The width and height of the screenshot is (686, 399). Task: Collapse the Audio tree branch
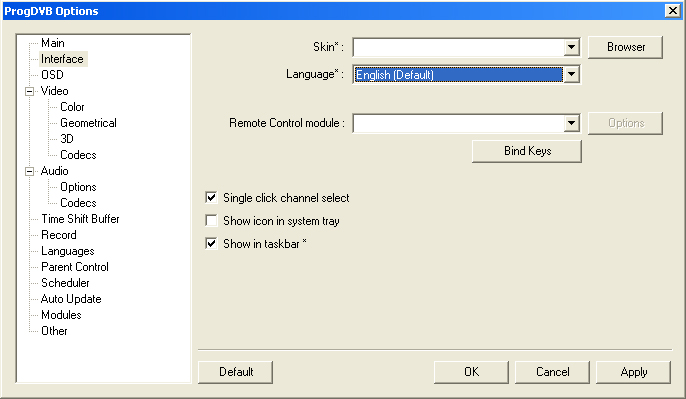[x=29, y=172]
